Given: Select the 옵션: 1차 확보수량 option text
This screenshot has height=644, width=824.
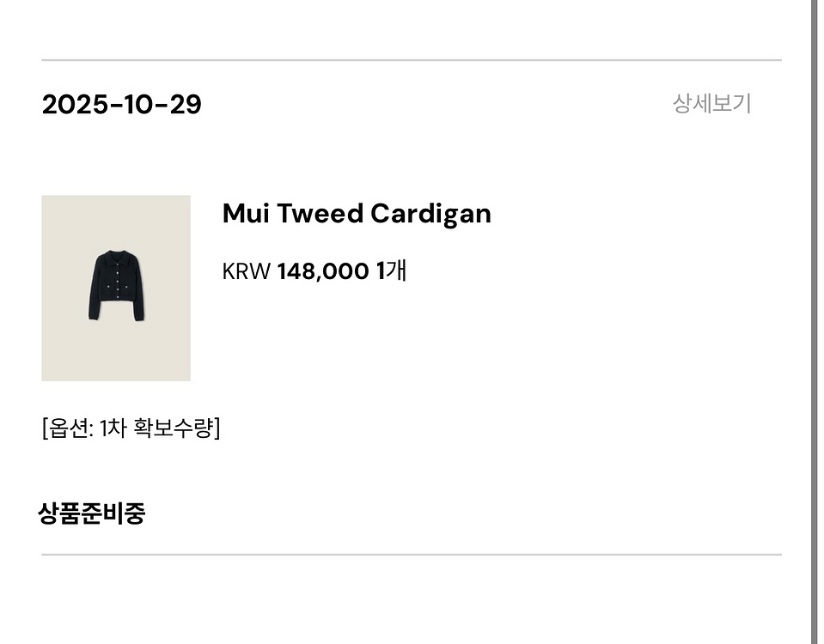Looking at the screenshot, I should [x=131, y=426].
